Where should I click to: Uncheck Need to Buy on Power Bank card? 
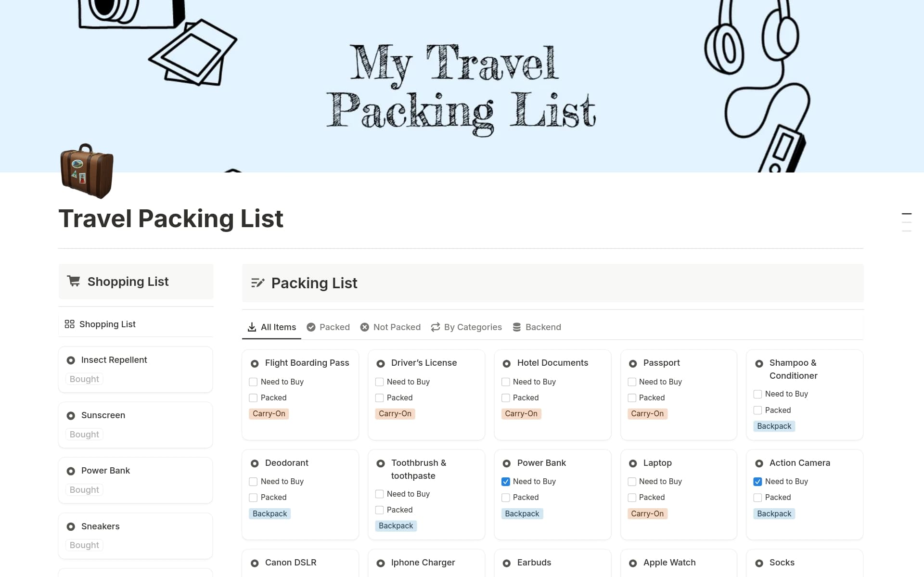pyautogui.click(x=506, y=481)
